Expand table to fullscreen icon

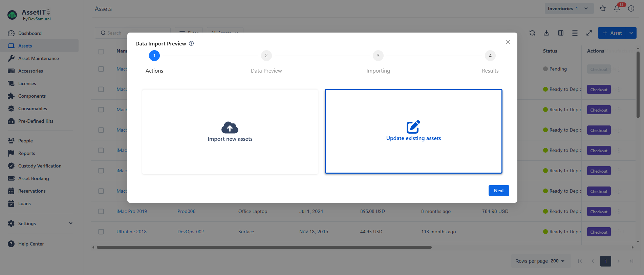click(589, 33)
